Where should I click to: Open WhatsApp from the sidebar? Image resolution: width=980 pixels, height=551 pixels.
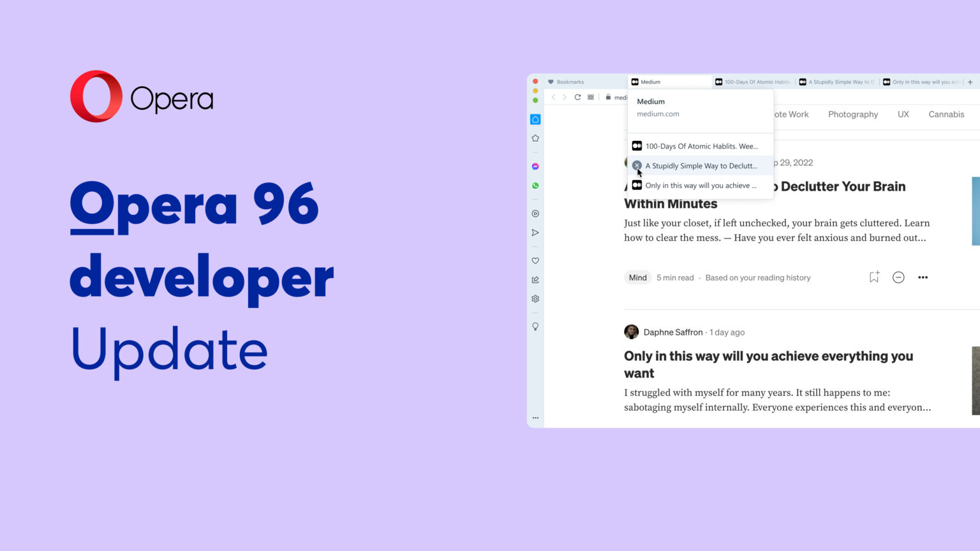pyautogui.click(x=535, y=185)
